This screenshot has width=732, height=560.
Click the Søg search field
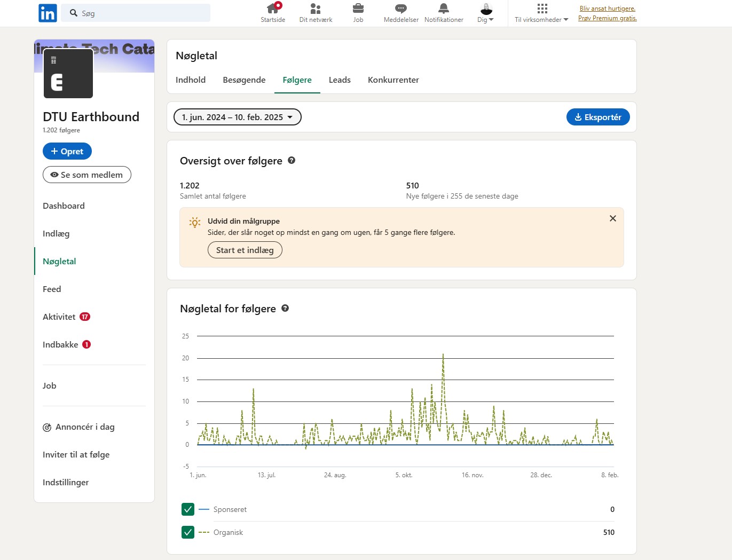tap(136, 13)
